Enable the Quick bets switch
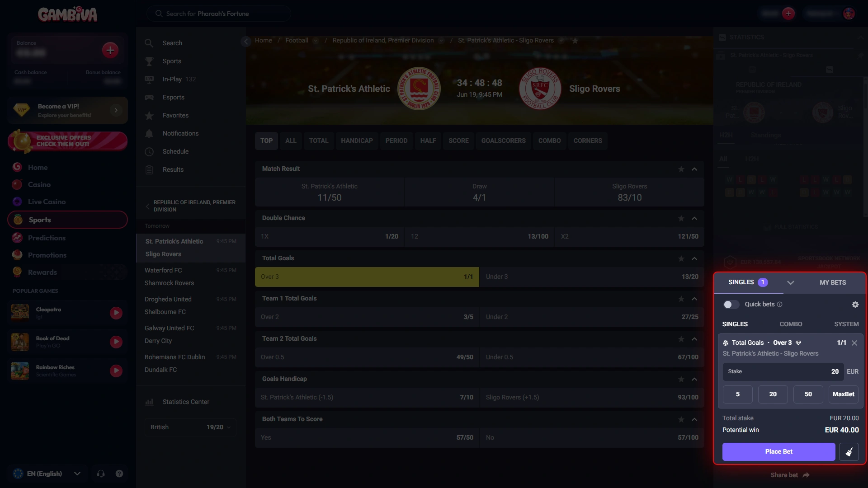 point(731,305)
